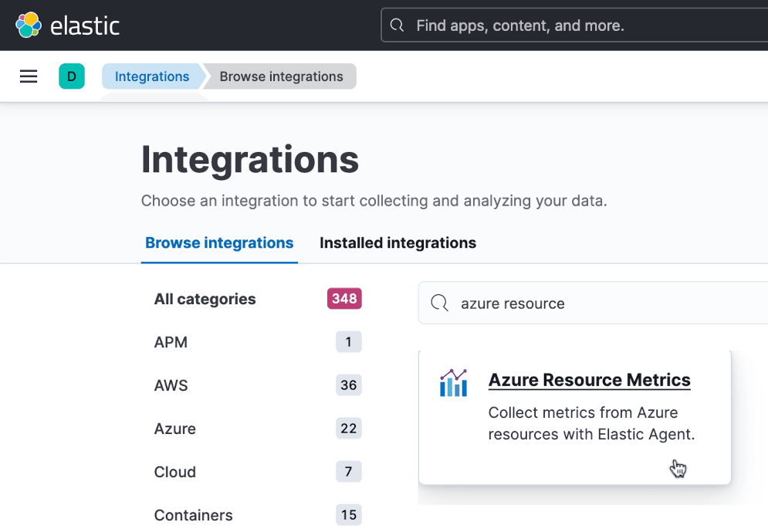This screenshot has height=532, width=768.
Task: Filter by the APM category
Action: pyautogui.click(x=171, y=342)
